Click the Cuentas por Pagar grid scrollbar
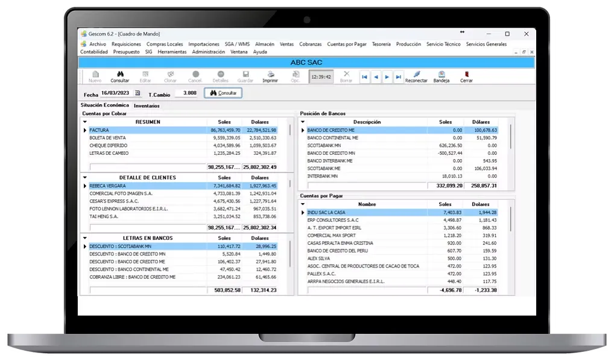611x364 pixels. 510,219
